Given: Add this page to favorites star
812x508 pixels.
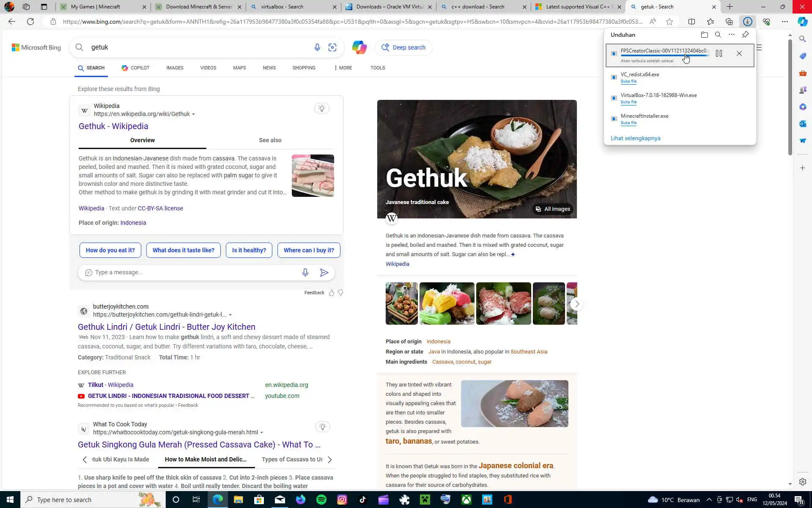Looking at the screenshot, I should [669, 22].
